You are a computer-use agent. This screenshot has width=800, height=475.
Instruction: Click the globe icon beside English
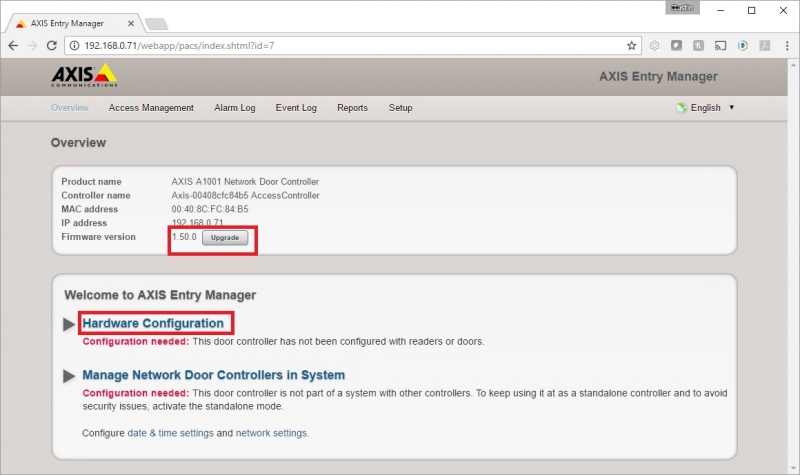682,108
